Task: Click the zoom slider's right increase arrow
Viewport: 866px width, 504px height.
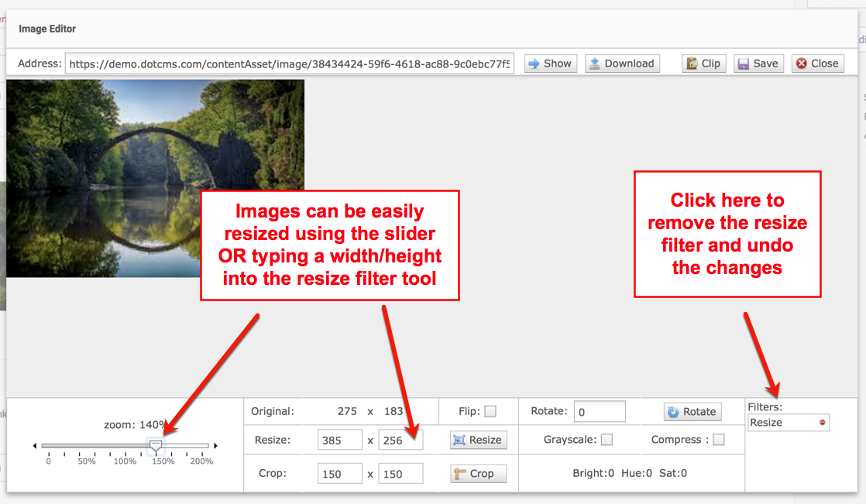Action: [215, 446]
